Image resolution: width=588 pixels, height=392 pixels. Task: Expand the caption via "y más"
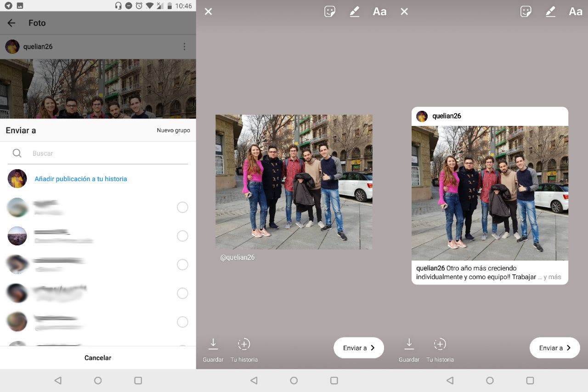[552, 277]
